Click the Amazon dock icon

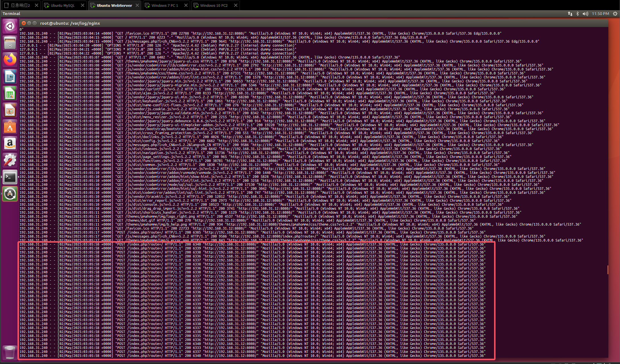point(10,143)
